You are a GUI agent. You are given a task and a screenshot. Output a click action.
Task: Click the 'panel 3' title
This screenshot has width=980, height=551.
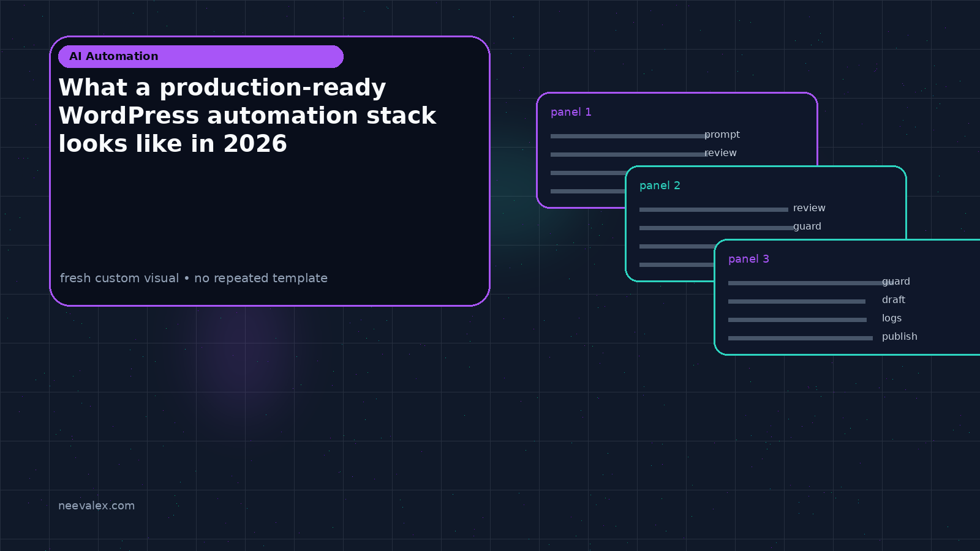(x=748, y=259)
